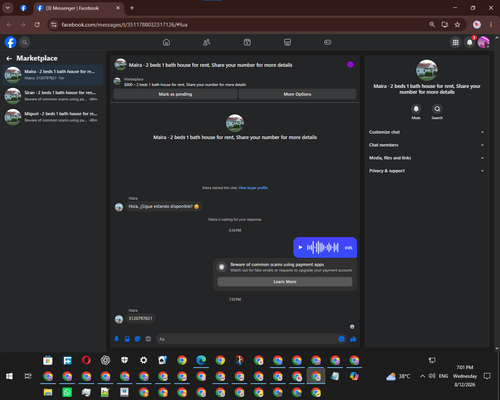Bookmark this page with the star icon
Viewport: 500px width, 400px height.
tap(457, 25)
